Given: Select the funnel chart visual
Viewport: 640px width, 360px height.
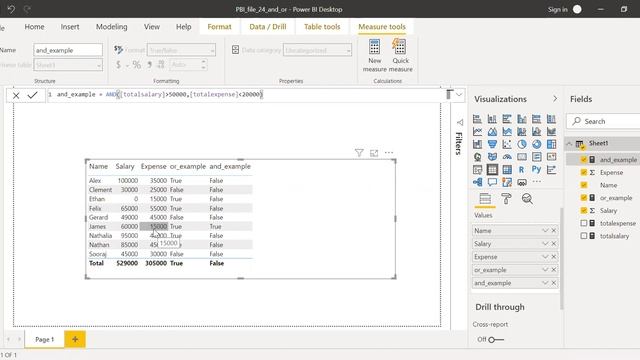Looking at the screenshot, I should [492, 144].
